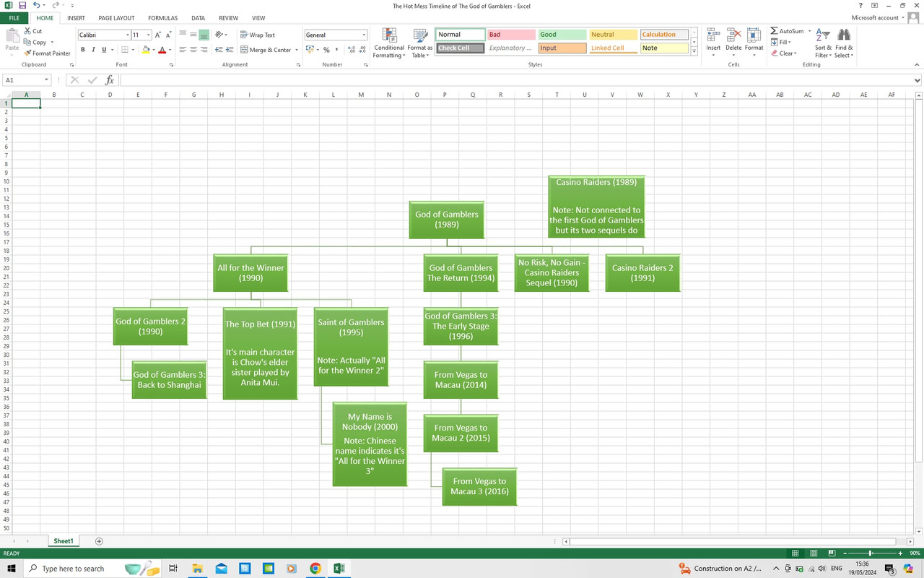Image resolution: width=924 pixels, height=578 pixels.
Task: Toggle Bottom Align vertical alignment
Action: (204, 35)
